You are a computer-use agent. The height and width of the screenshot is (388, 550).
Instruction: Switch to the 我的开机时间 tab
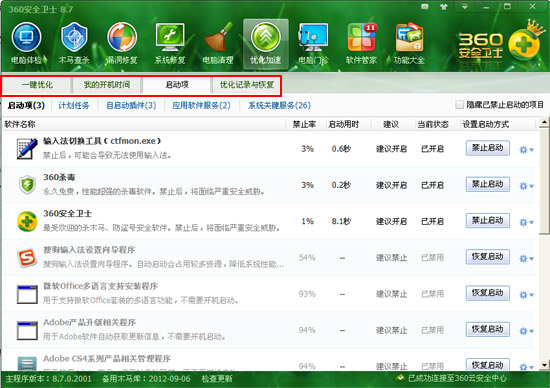click(107, 85)
